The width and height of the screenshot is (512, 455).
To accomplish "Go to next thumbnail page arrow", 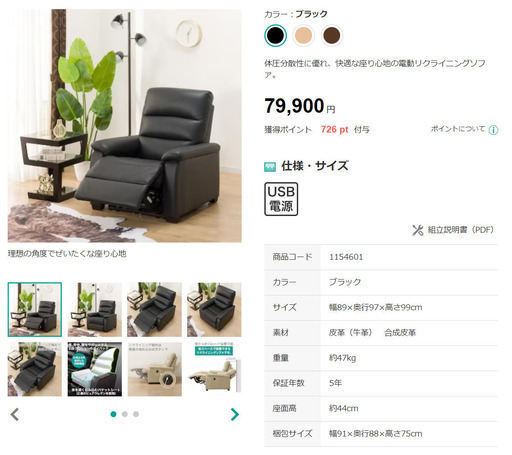I will click(x=235, y=414).
